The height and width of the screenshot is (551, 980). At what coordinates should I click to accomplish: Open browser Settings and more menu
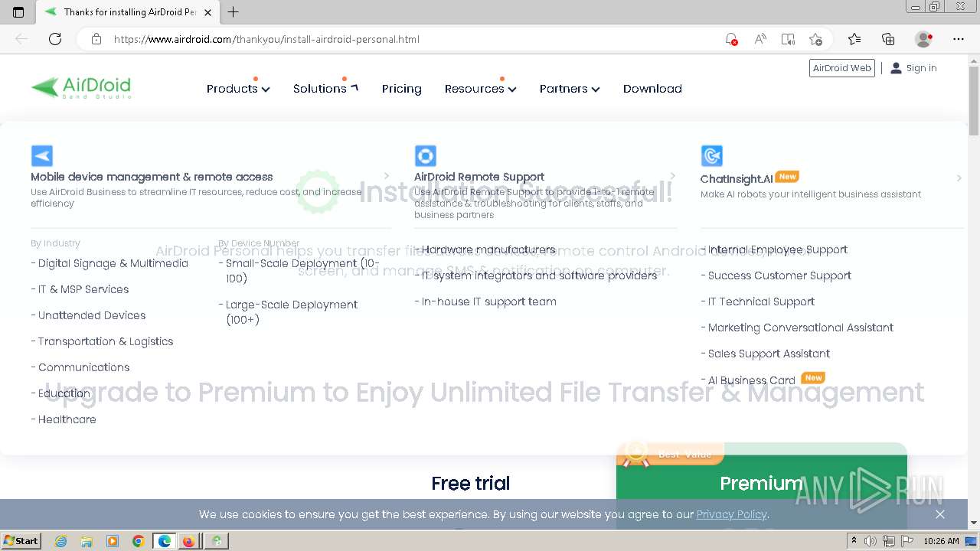click(959, 39)
